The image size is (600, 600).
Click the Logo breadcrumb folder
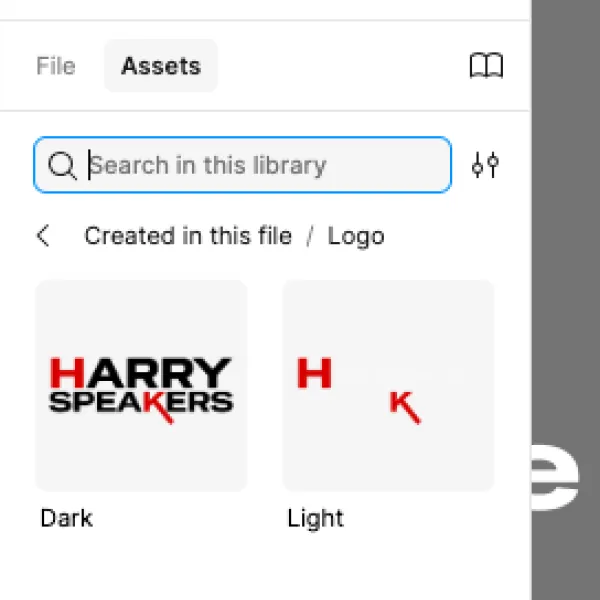356,236
